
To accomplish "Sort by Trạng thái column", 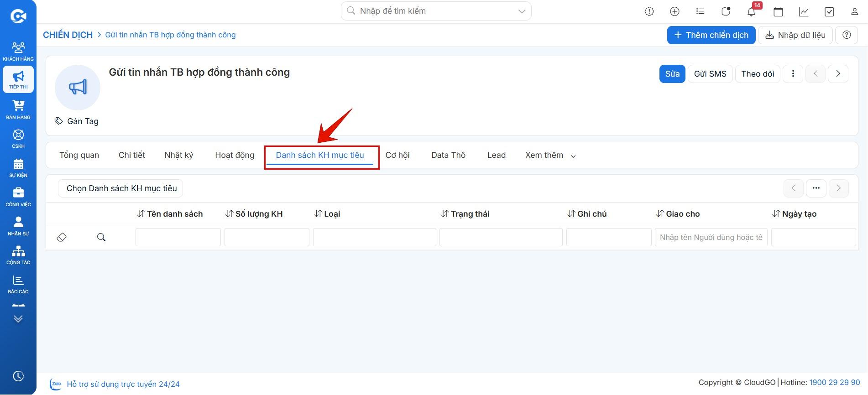I will coord(465,214).
